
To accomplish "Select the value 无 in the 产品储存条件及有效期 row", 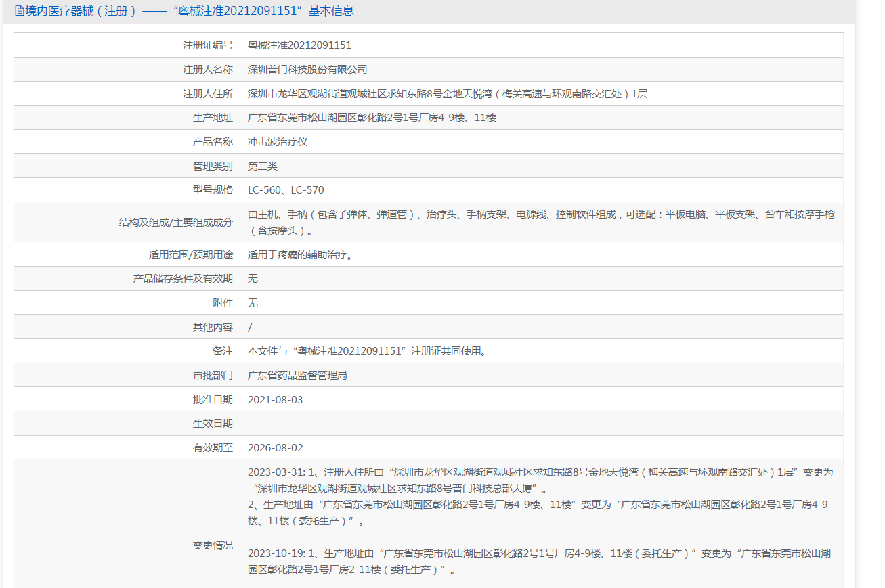I will point(253,279).
